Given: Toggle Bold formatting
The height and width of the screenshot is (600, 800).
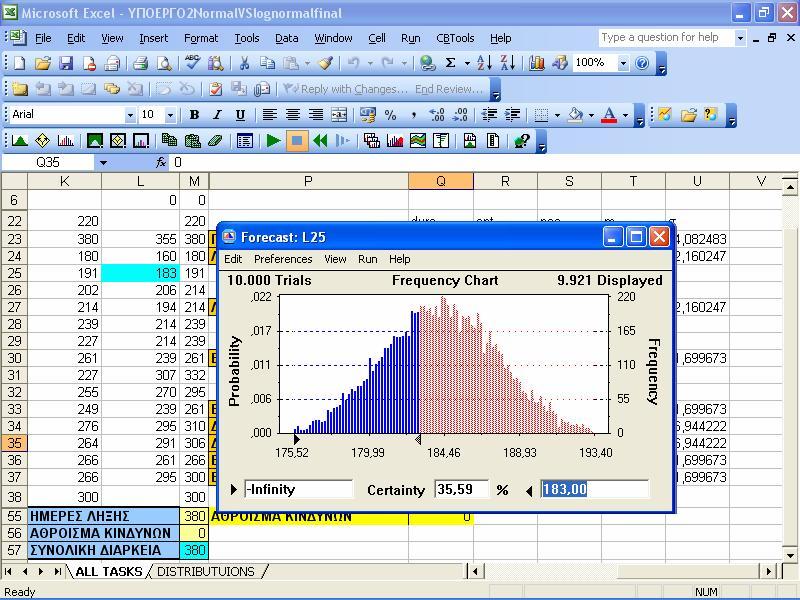Looking at the screenshot, I should 194,115.
